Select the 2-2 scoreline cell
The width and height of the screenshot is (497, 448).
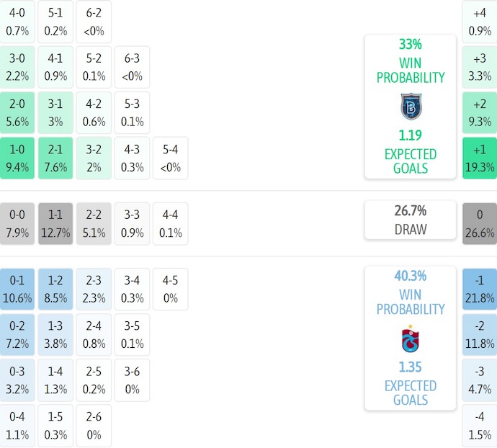pos(94,224)
